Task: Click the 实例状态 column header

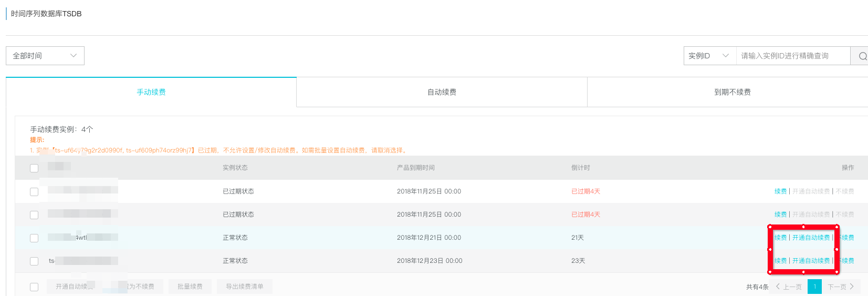Action: [235, 168]
